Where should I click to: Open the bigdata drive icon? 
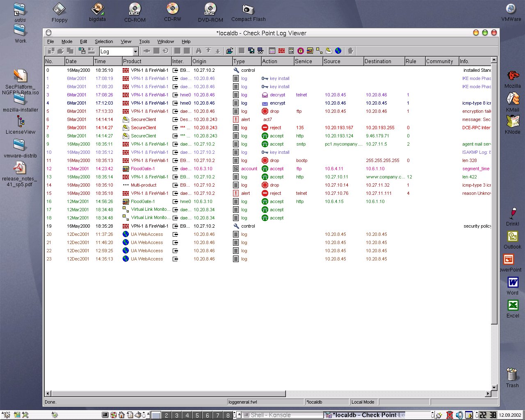98,12
